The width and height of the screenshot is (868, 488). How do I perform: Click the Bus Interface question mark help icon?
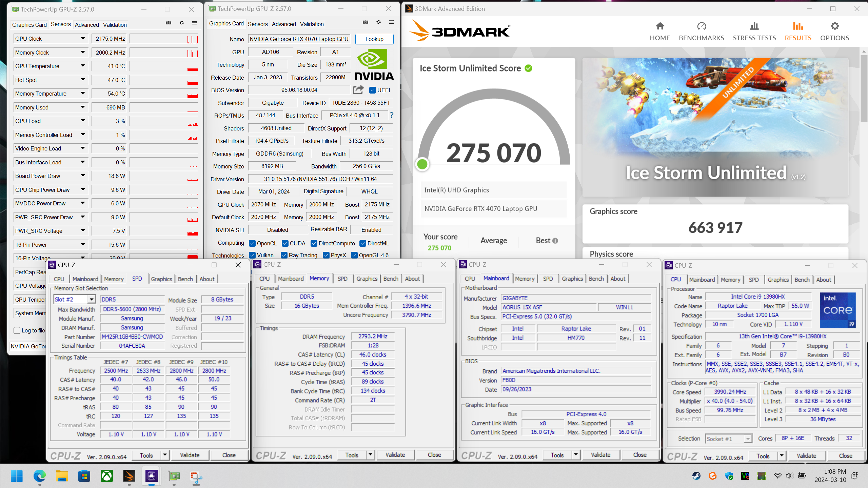pyautogui.click(x=392, y=115)
